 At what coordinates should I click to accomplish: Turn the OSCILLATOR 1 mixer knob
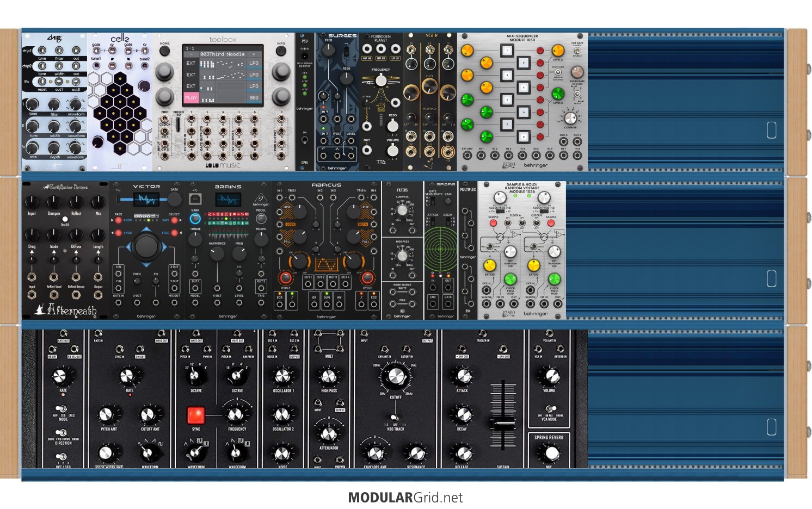pos(282,376)
